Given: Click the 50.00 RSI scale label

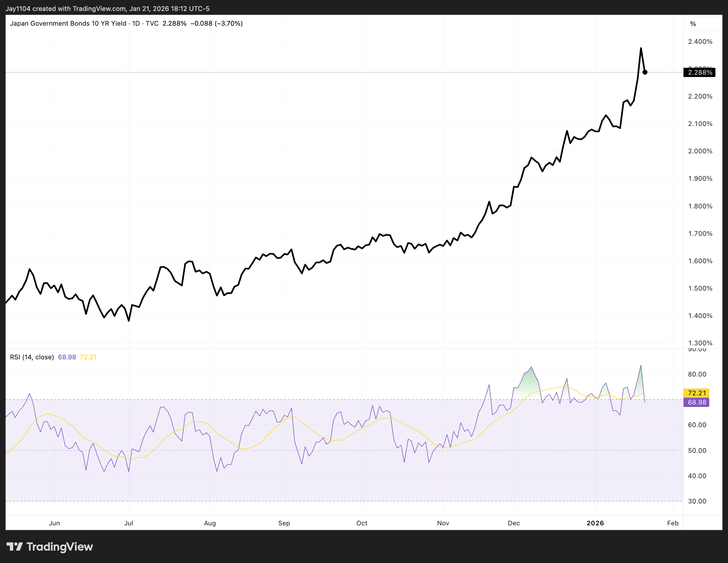Looking at the screenshot, I should tap(697, 450).
